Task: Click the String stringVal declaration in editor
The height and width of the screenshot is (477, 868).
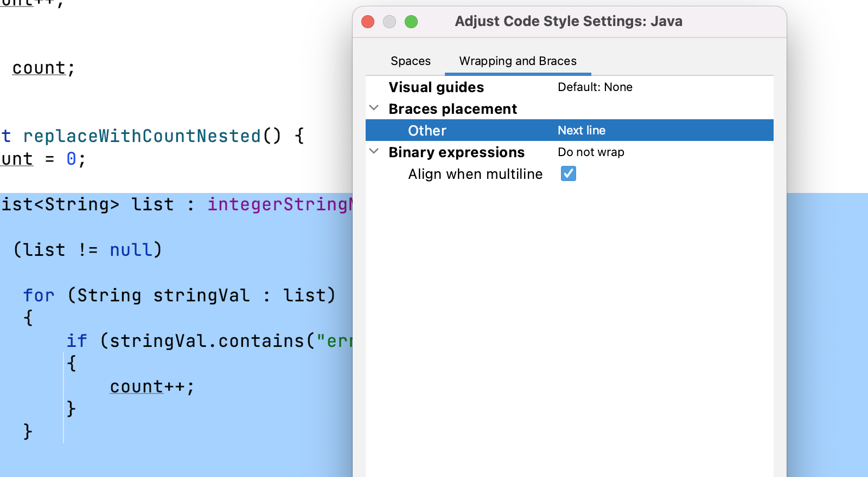Action: point(163,295)
